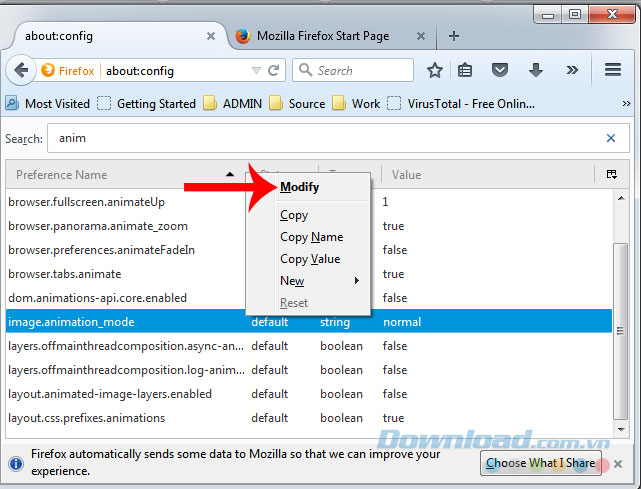Open new tab with plus button

(454, 36)
